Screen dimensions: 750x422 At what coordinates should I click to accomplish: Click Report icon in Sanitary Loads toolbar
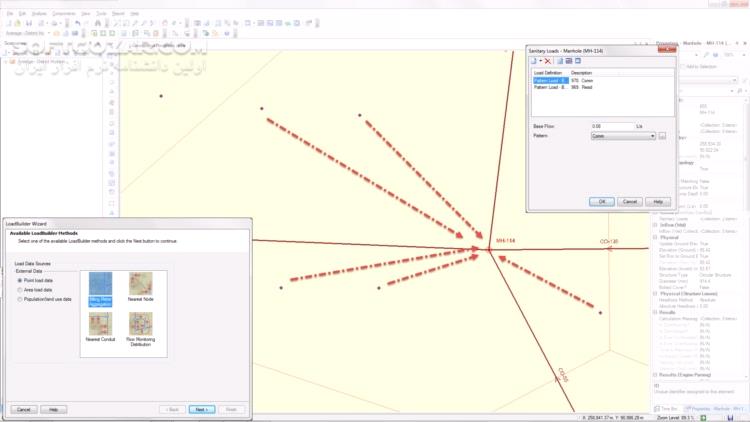coord(560,61)
